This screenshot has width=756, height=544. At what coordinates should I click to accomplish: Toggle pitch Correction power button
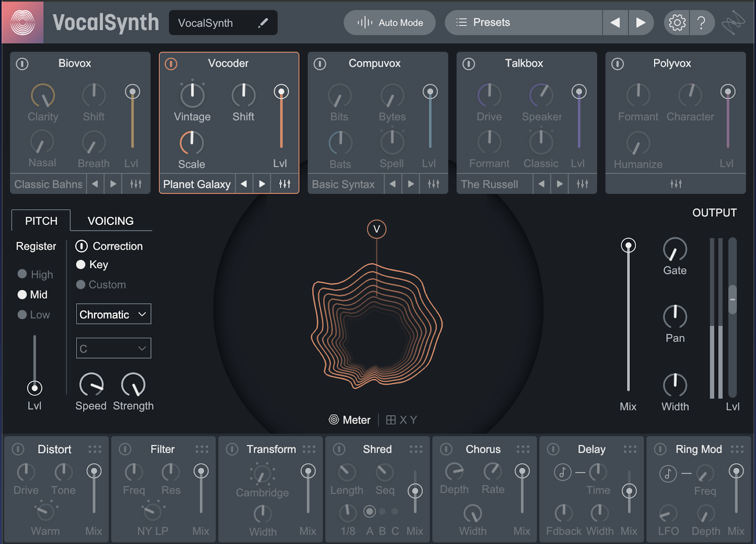[82, 246]
